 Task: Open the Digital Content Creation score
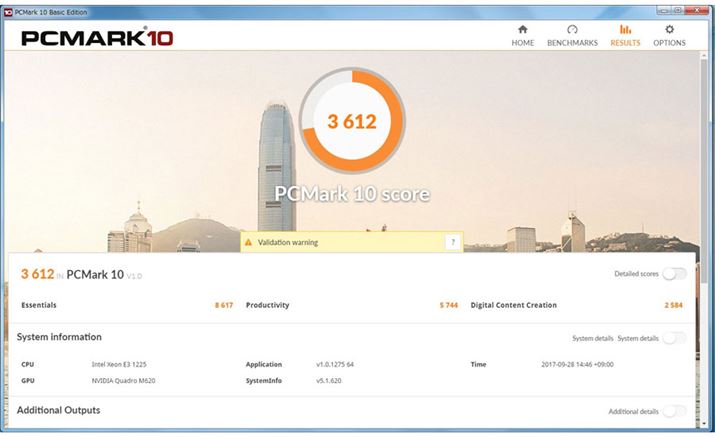click(513, 305)
